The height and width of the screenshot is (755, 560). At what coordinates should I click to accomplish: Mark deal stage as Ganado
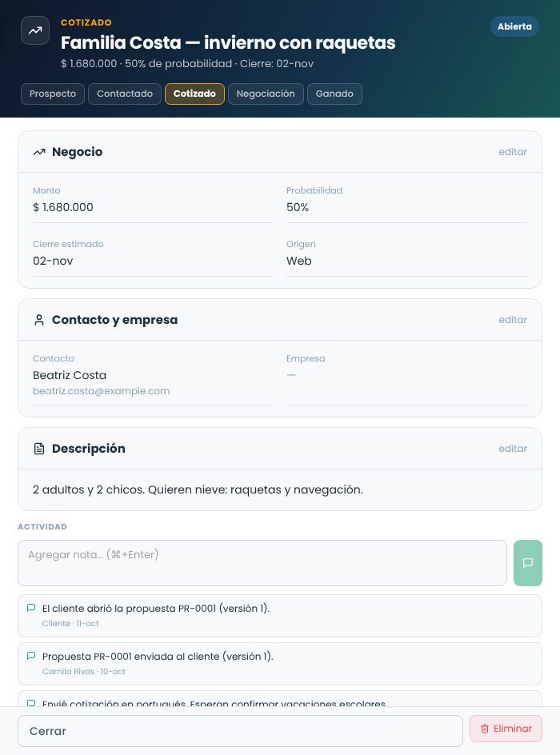(334, 94)
